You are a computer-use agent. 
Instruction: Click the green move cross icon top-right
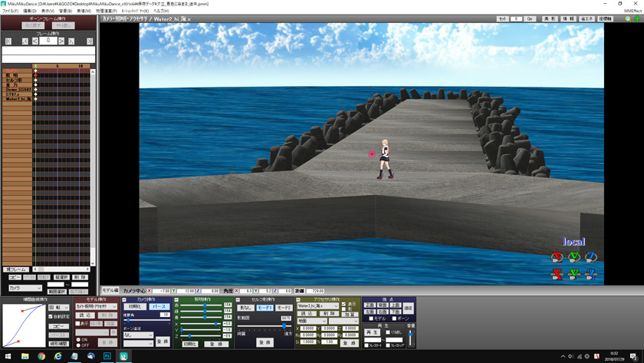(x=637, y=19)
